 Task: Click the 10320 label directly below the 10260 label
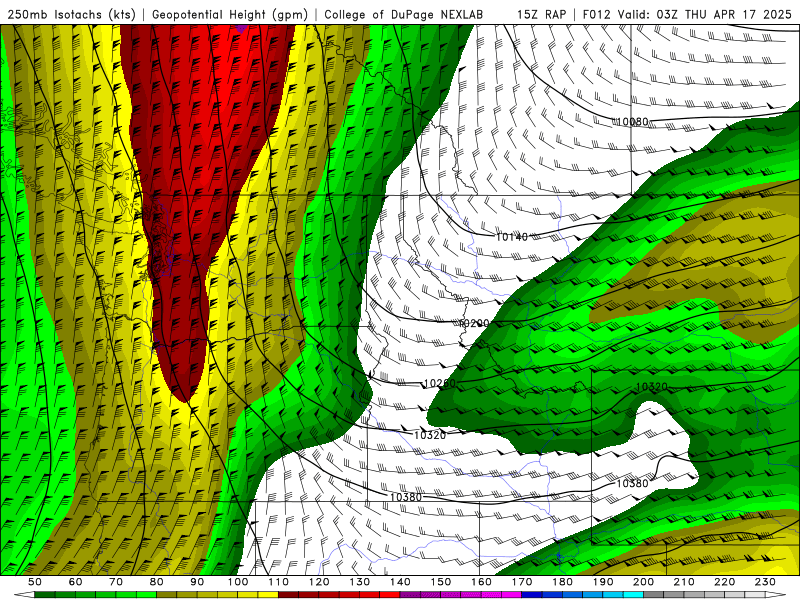tap(430, 435)
